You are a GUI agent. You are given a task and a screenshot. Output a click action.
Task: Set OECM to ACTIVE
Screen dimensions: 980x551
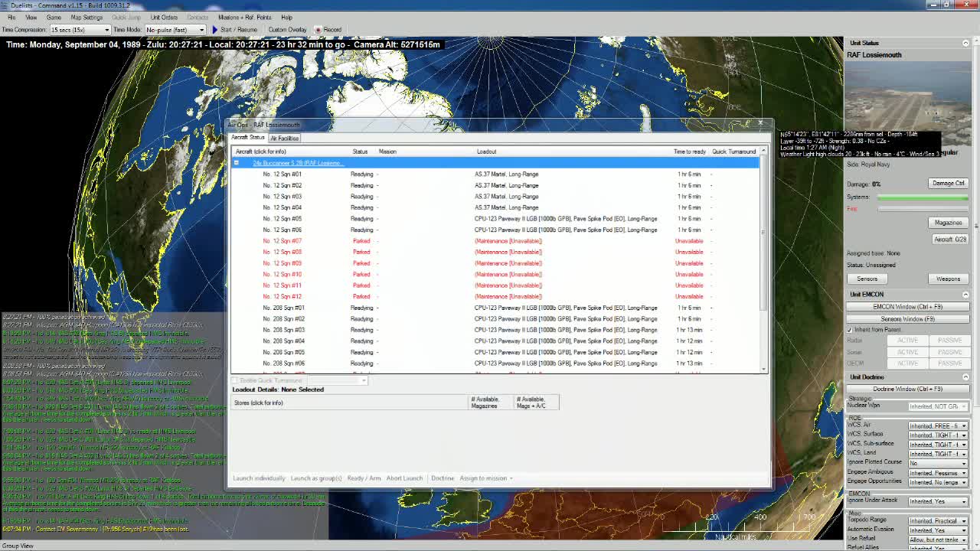coord(907,363)
